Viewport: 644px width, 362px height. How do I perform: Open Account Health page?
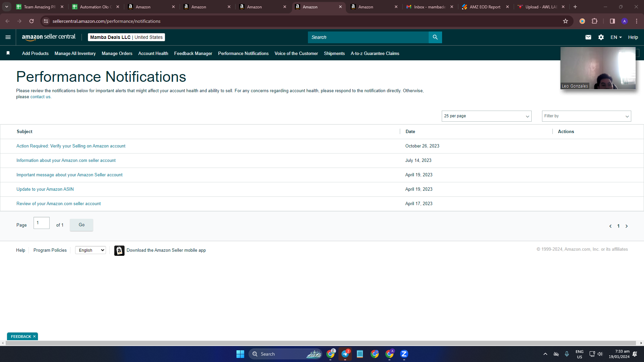[153, 53]
